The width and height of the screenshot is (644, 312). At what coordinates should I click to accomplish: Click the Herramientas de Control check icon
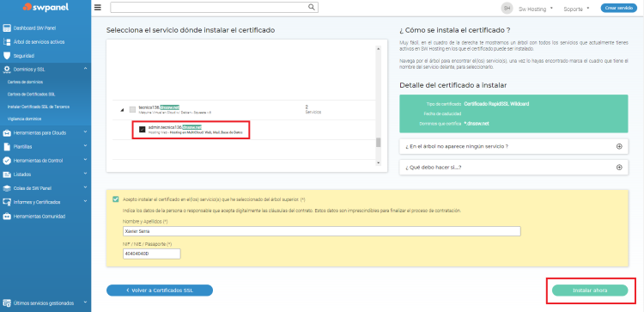[x=6, y=161]
